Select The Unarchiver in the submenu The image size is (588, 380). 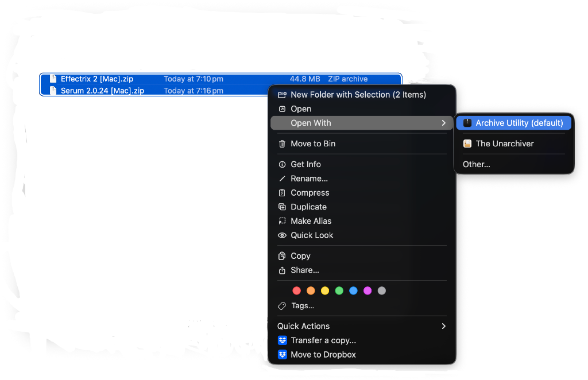click(x=514, y=144)
